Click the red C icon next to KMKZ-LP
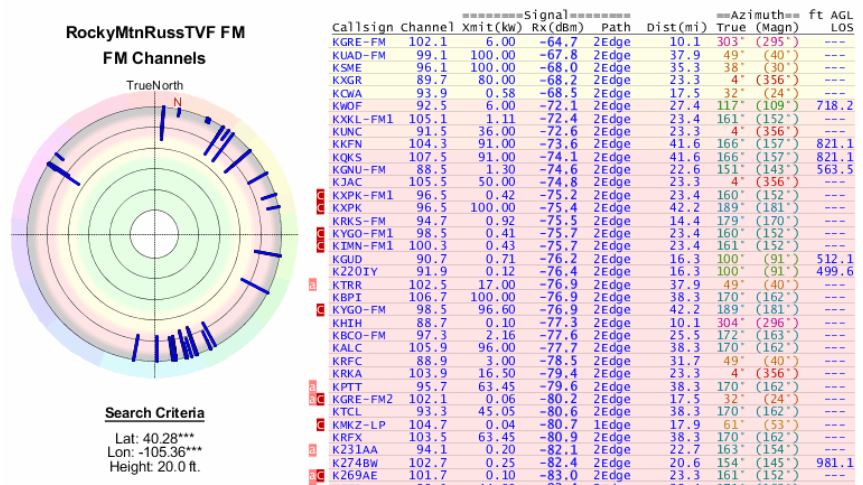This screenshot has height=485, width=863. 321,424
